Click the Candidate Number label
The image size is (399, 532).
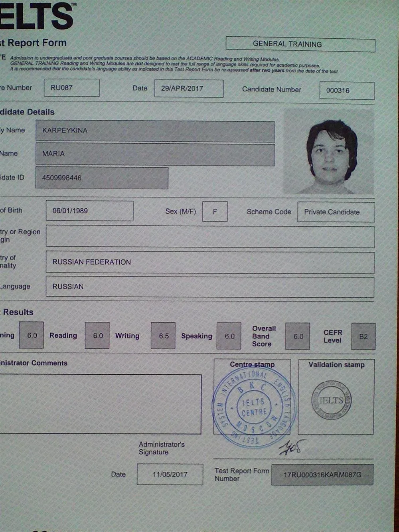pos(272,89)
